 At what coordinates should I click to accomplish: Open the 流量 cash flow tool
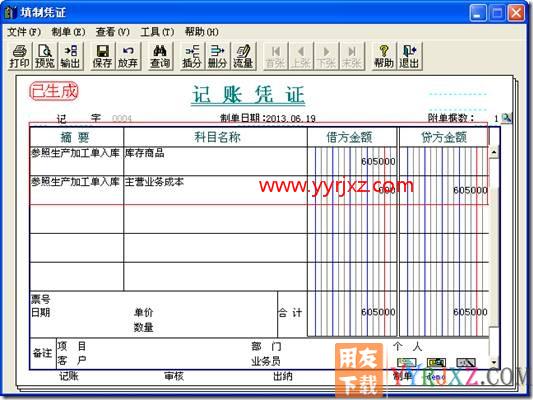(243, 56)
